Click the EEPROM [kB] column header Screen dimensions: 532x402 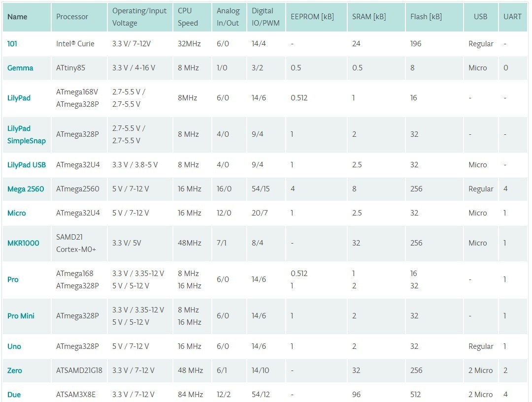point(317,17)
